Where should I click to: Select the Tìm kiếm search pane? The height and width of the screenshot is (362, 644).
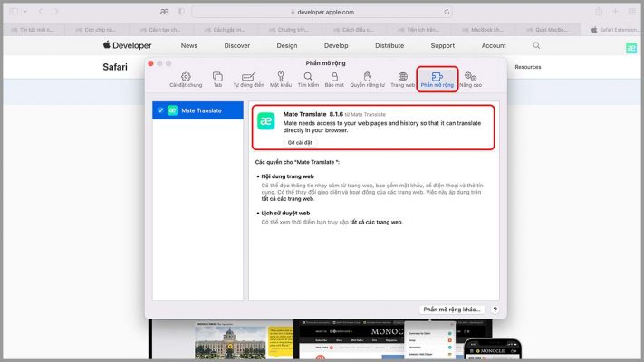308,80
